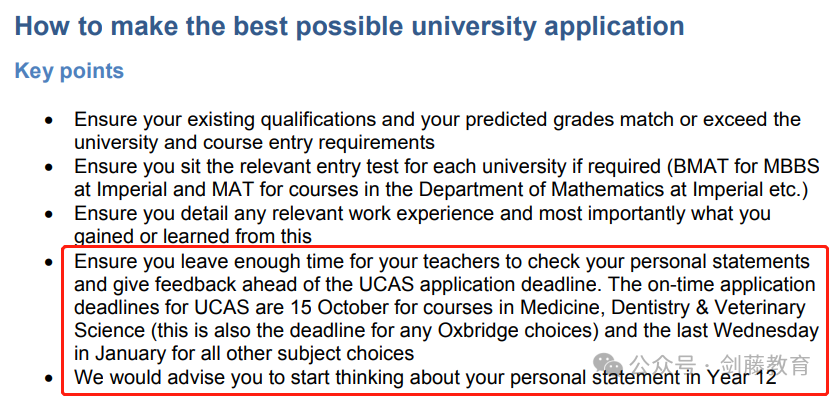The height and width of the screenshot is (398, 837).
Task: Click the last bullet dot before 'We would advise you'
Action: 49,379
